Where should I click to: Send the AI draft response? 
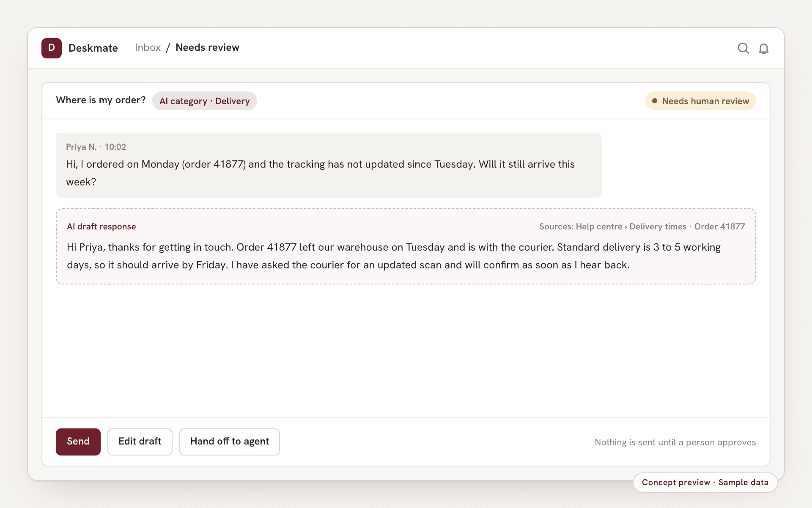click(78, 442)
